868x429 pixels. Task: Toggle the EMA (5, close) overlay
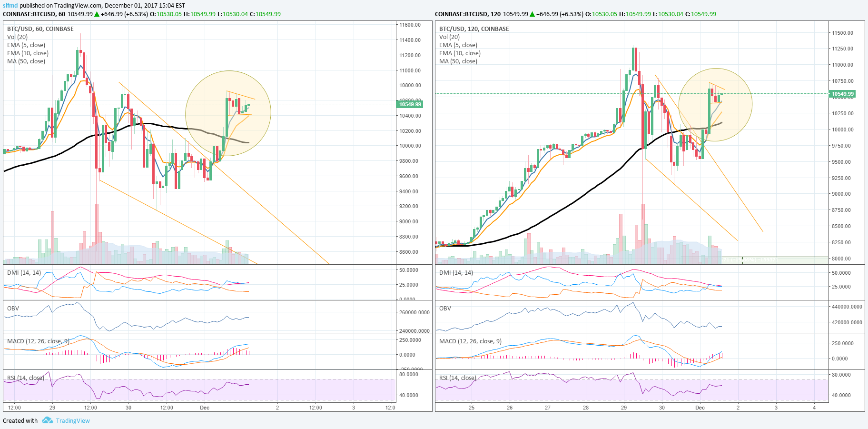26,45
